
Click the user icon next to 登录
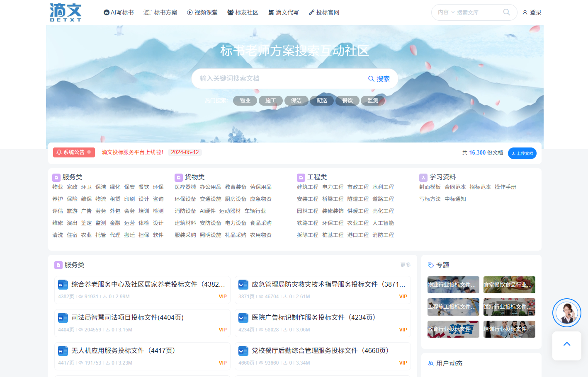(525, 12)
